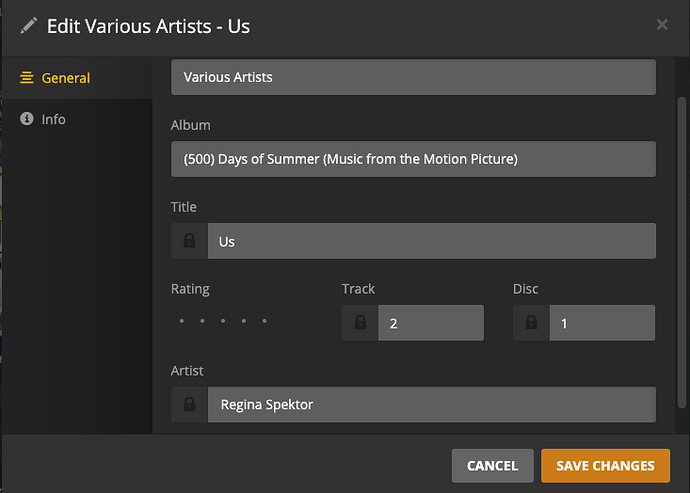Image resolution: width=690 pixels, height=493 pixels.
Task: Click the pencil edit icon in header
Action: click(27, 25)
